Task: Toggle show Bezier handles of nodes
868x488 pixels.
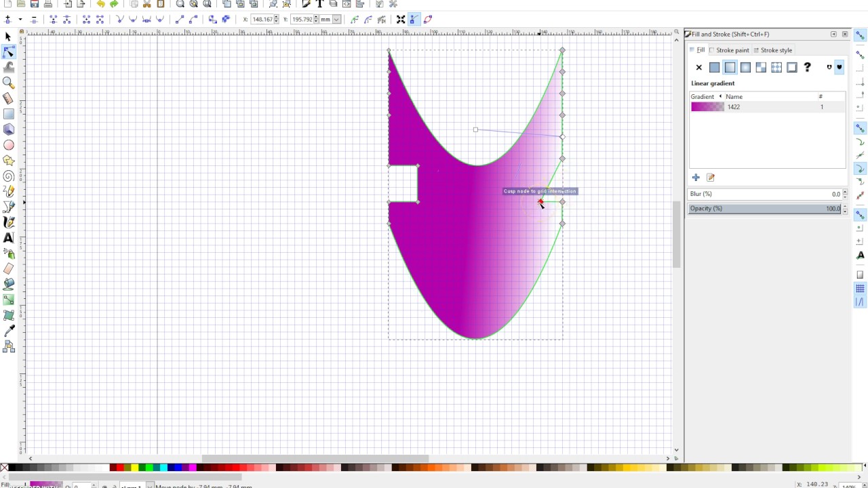Action: pyautogui.click(x=414, y=20)
